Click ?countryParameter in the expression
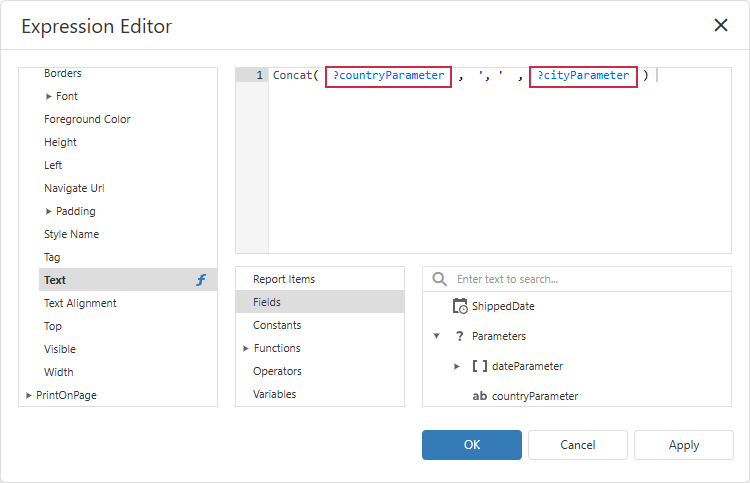The width and height of the screenshot is (750, 483). [388, 76]
